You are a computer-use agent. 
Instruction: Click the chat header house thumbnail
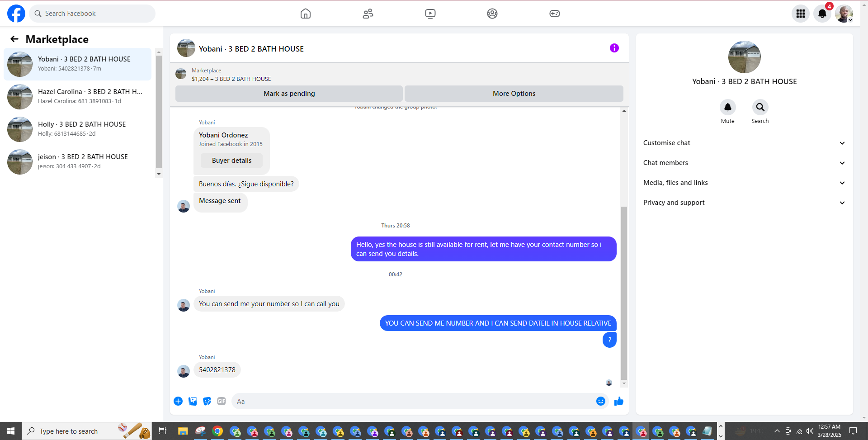point(186,48)
